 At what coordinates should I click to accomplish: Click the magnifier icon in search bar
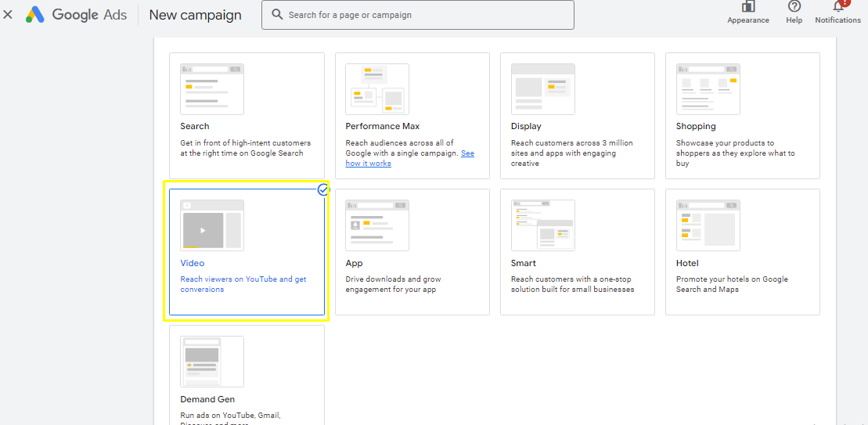click(x=277, y=15)
